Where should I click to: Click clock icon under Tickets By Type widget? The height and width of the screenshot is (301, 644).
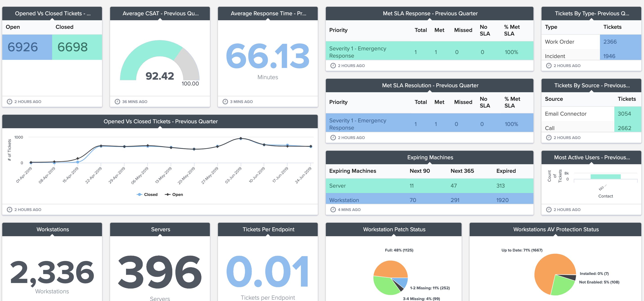(549, 65)
